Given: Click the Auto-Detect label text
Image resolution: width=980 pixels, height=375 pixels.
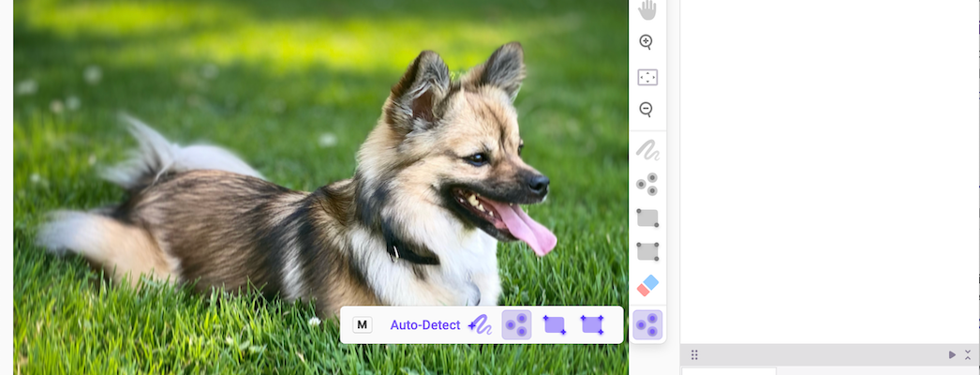Looking at the screenshot, I should 425,325.
